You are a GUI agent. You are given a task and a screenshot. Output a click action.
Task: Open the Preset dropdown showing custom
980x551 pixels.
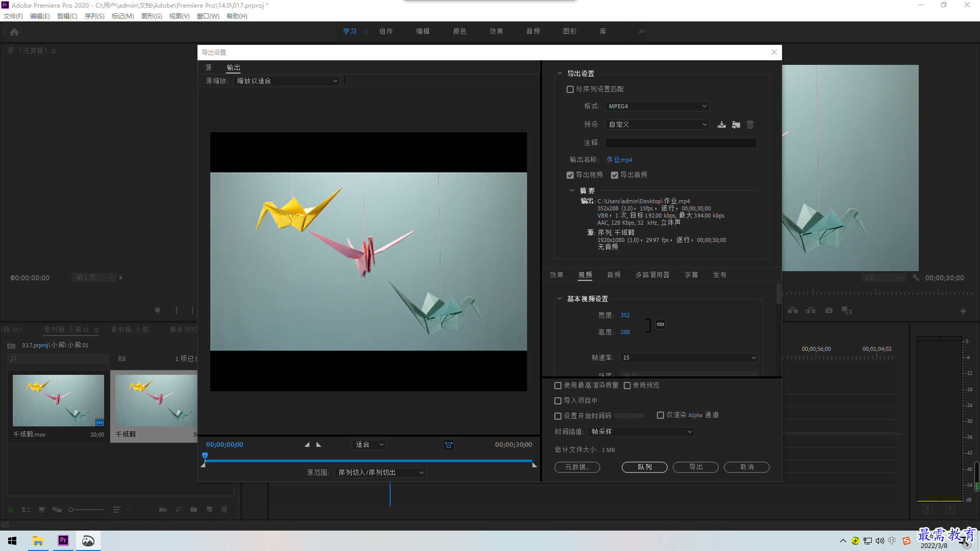tap(657, 125)
